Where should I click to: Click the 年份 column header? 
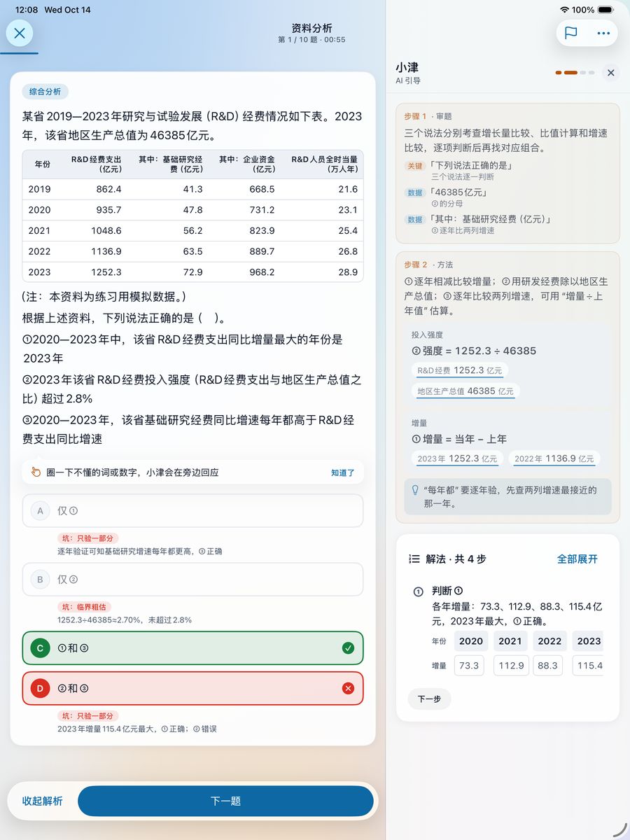coord(42,164)
